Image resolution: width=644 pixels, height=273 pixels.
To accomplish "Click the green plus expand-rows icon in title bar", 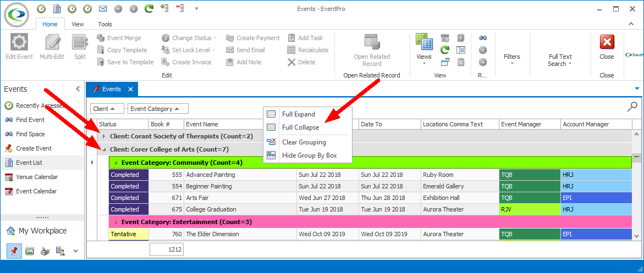I will (164, 7).
